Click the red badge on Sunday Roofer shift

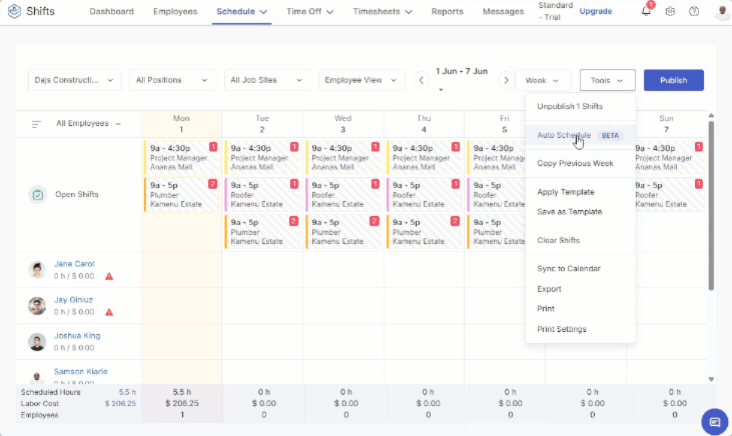(x=698, y=184)
